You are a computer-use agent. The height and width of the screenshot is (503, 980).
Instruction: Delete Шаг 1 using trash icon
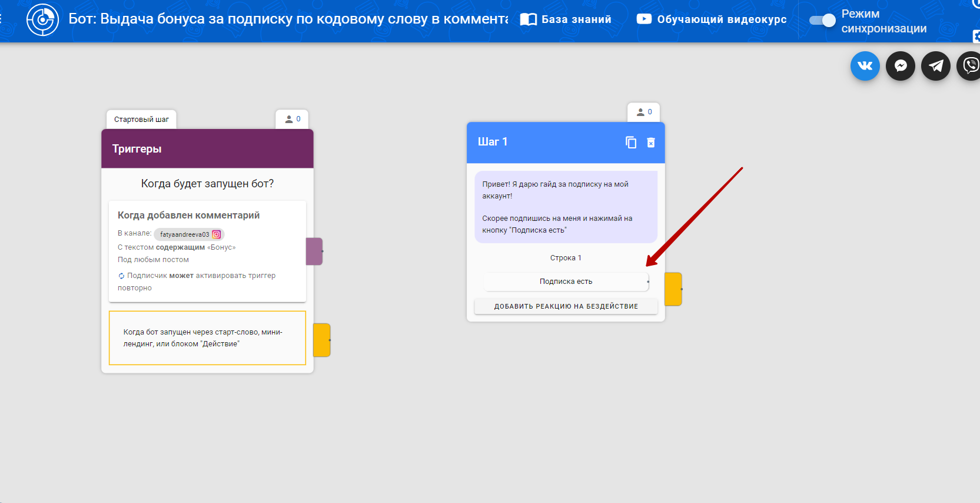[651, 143]
